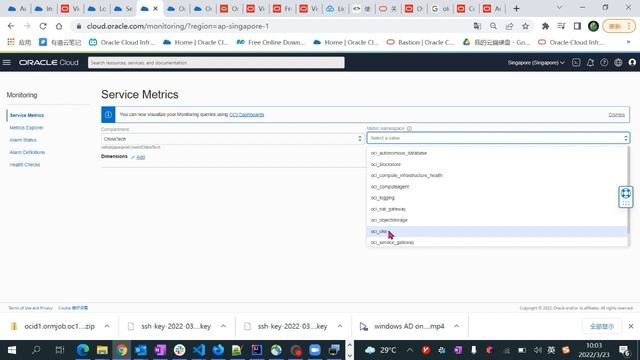This screenshot has height=360, width=640.
Task: Open Alarm Status in sidebar
Action: tap(23, 140)
